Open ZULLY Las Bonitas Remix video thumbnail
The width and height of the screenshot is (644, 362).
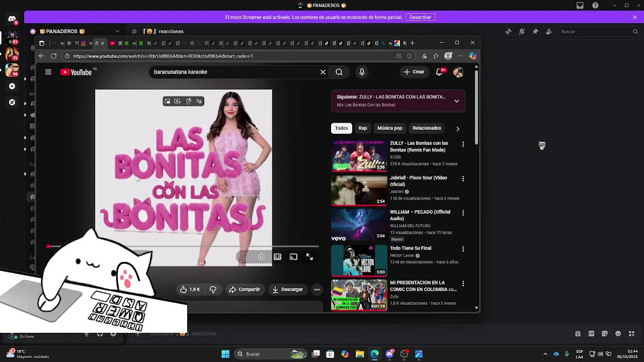click(359, 156)
